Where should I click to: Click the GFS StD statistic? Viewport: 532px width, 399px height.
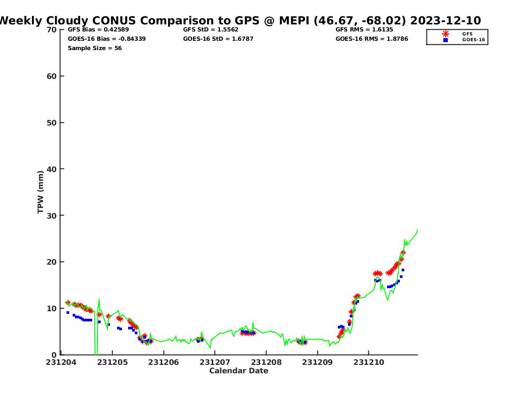coord(211,30)
